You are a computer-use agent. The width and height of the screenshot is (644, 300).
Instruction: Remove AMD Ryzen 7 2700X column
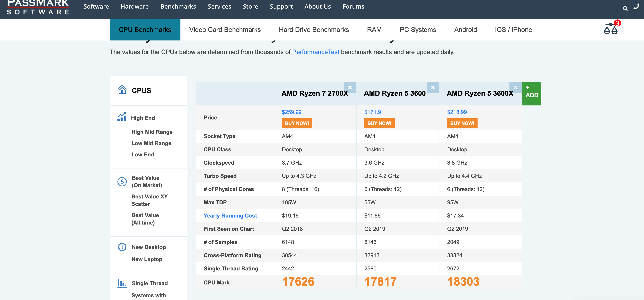pos(350,88)
